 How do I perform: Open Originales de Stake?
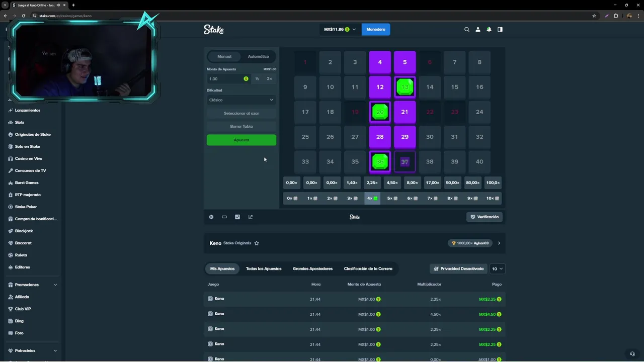point(33,134)
